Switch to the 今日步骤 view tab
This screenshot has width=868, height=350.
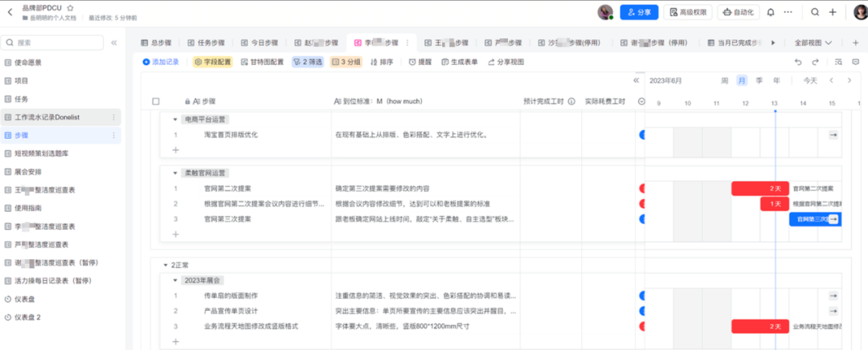tap(260, 43)
